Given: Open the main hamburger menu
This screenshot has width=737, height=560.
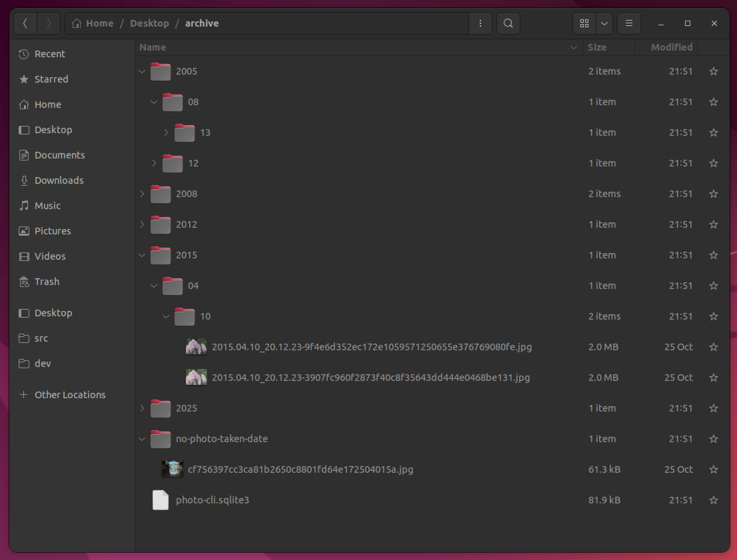Looking at the screenshot, I should [x=629, y=23].
